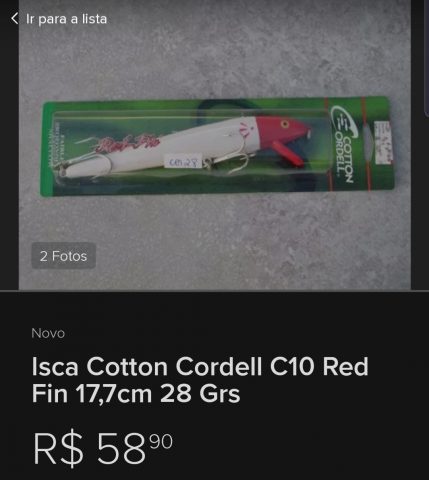
Task: Click the Cotton Cordell logo on packaging
Action: pos(343,144)
